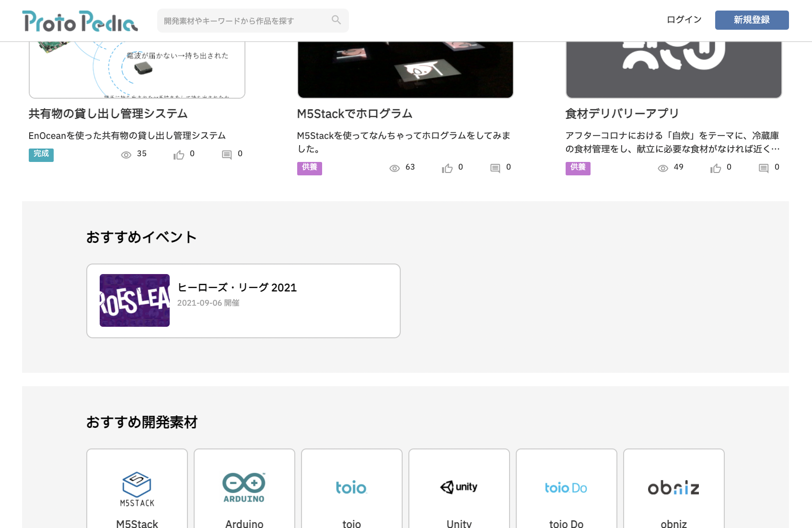812x528 pixels.
Task: Select the toio logo icon
Action: (x=351, y=488)
